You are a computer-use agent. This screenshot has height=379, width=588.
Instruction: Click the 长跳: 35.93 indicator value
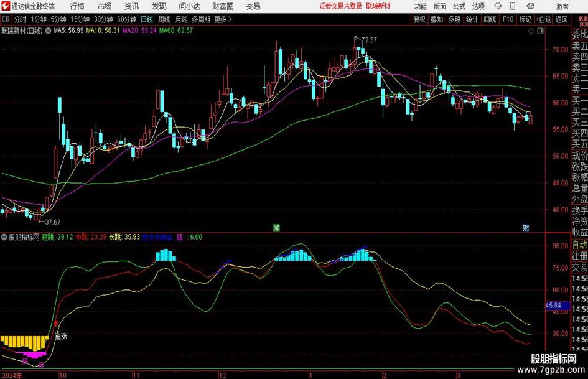tap(124, 237)
